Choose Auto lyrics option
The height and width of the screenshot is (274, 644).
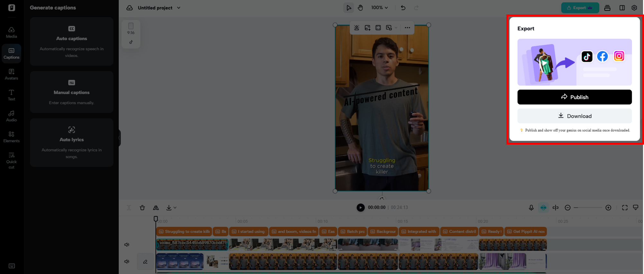click(x=72, y=143)
